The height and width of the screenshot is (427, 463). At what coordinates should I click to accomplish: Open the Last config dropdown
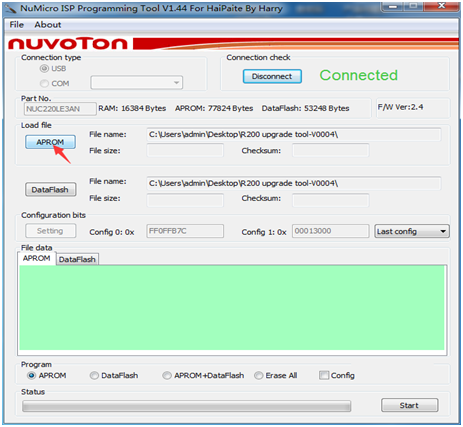point(412,231)
